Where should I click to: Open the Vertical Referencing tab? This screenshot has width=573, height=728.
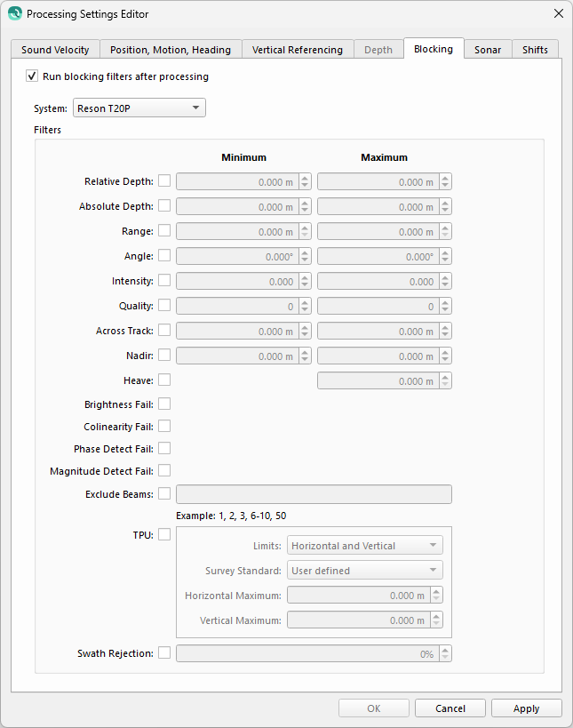(x=297, y=50)
